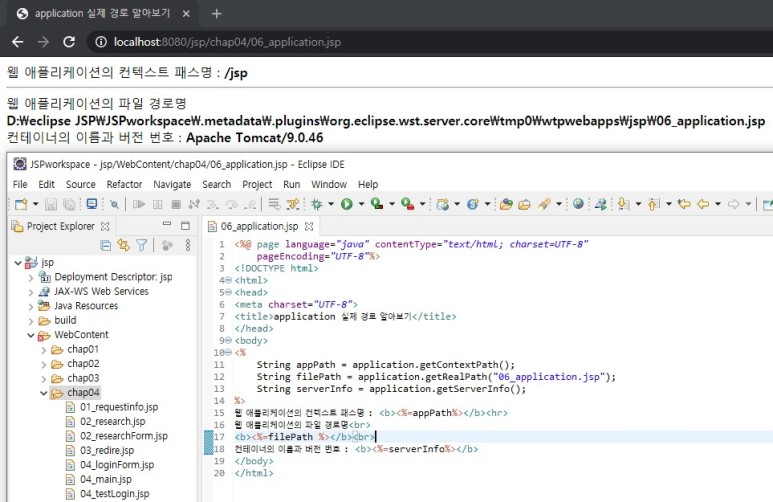
Task: Open the Refactor menu
Action: point(124,184)
